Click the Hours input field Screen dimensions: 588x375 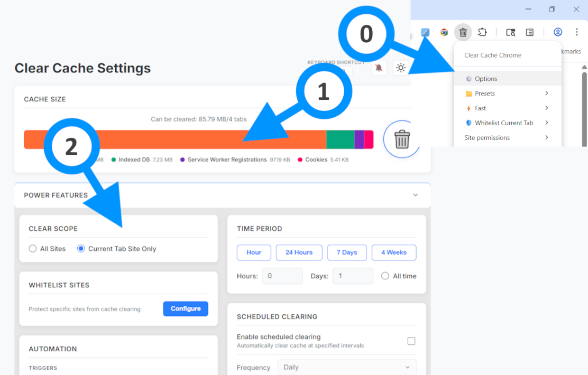282,276
